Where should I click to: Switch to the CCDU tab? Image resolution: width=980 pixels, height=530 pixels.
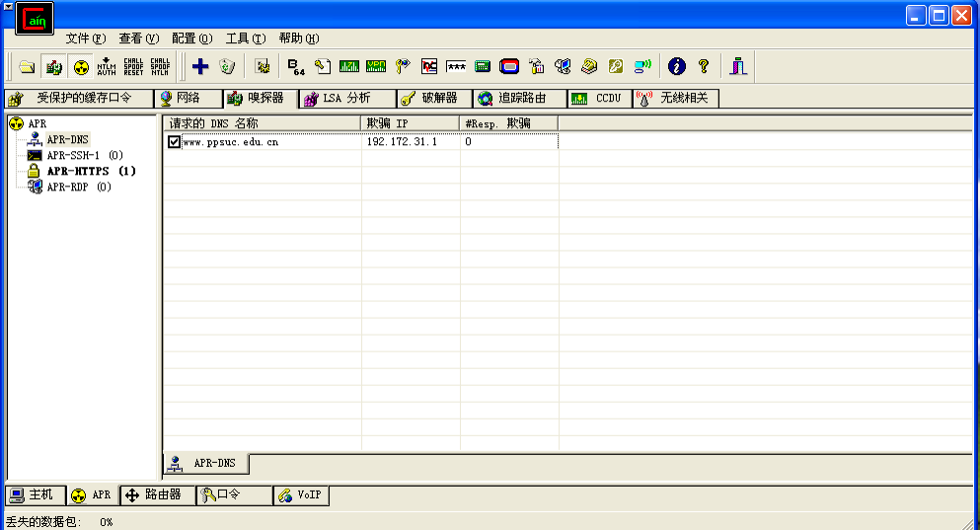click(600, 98)
